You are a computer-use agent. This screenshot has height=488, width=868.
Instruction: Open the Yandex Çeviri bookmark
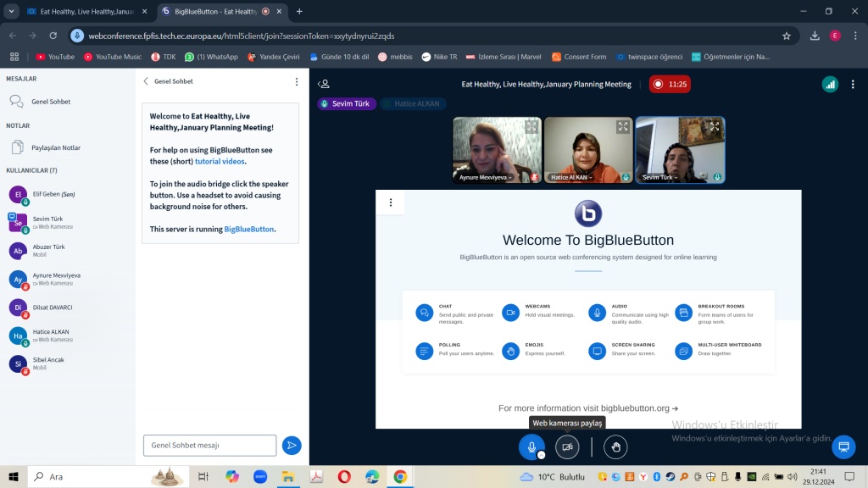coord(274,57)
